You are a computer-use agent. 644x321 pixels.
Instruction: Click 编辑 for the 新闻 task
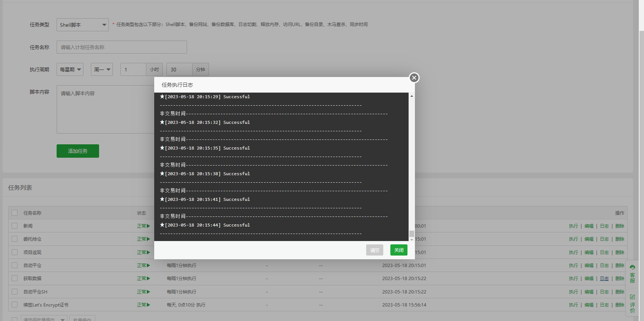589,226
